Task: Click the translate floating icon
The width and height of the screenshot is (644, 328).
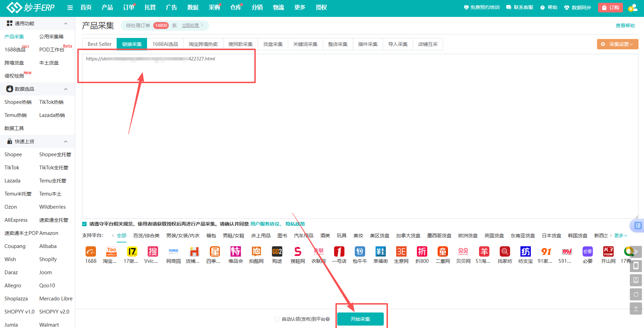Action: pyautogui.click(x=637, y=226)
